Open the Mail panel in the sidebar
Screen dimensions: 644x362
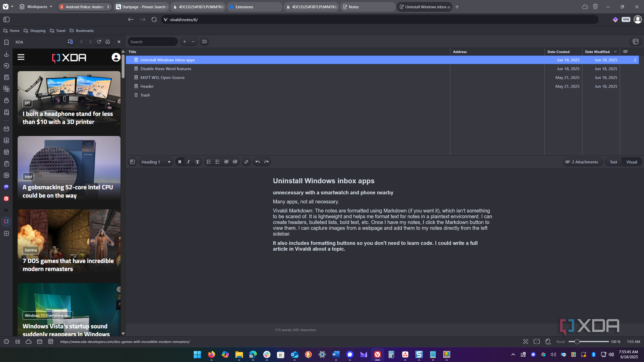tap(6, 129)
